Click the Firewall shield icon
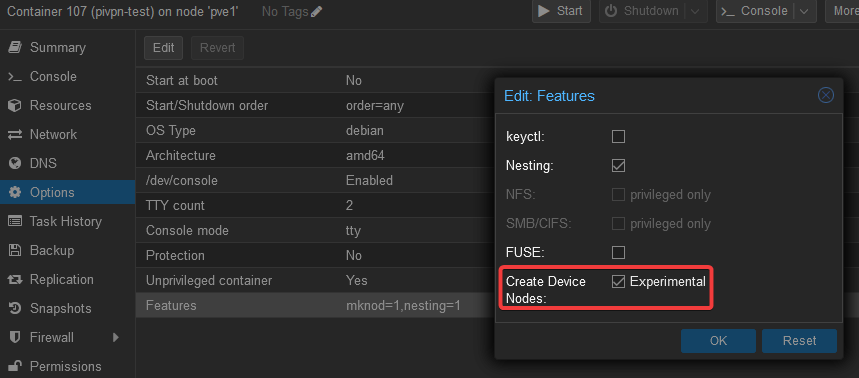 click(x=15, y=337)
